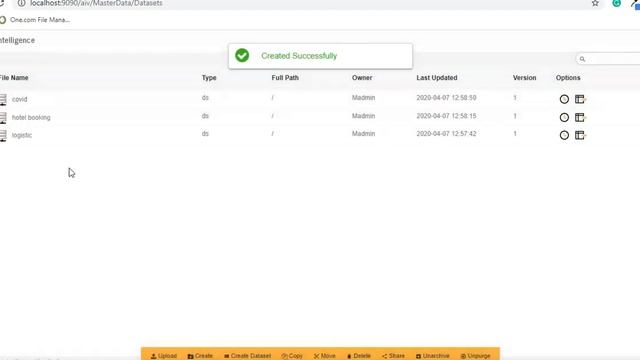Click Move in the bottom toolbar

pos(324,356)
